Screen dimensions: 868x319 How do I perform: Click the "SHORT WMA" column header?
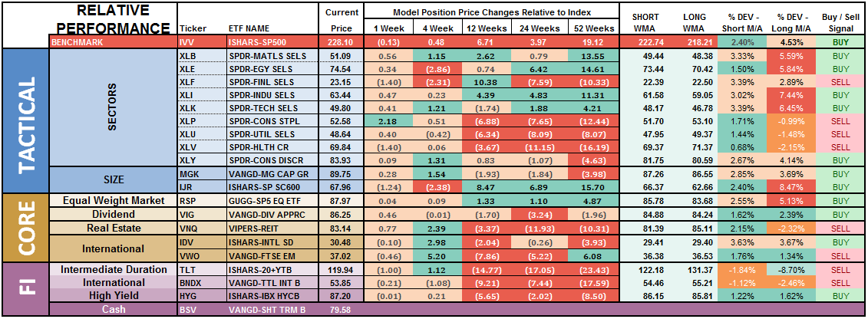645,22
